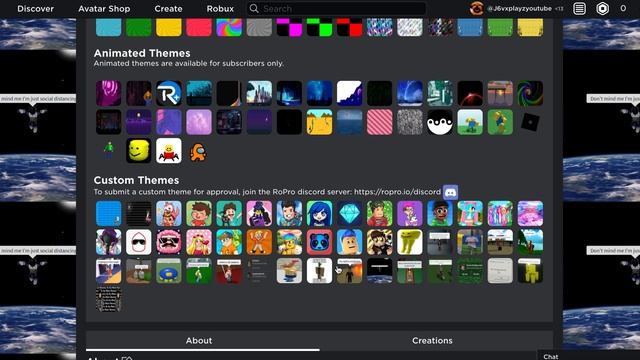Choose the magenta swirl animated theme
The width and height of the screenshot is (640, 360).
109,93
